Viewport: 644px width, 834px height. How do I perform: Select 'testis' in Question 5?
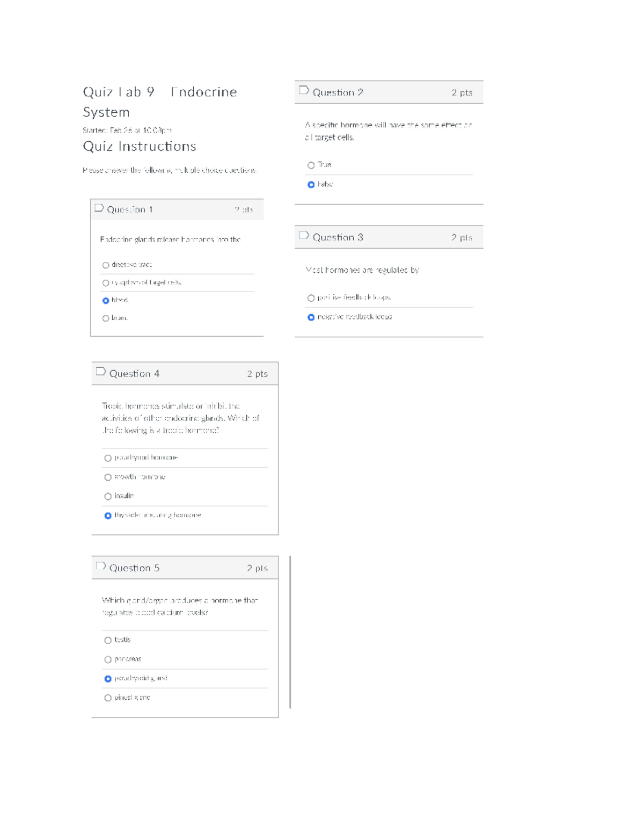click(x=108, y=640)
